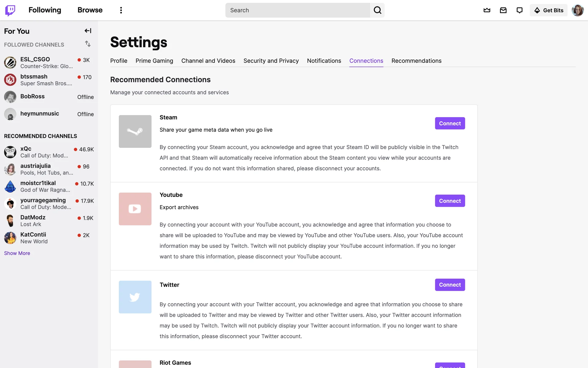
Task: Open the three-dot more menu
Action: pos(121,10)
